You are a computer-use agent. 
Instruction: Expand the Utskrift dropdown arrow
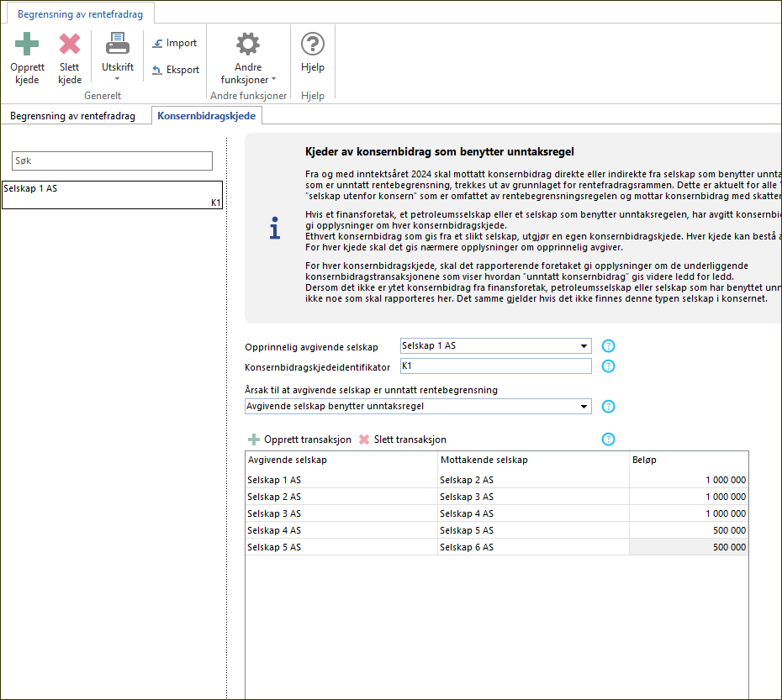click(x=117, y=79)
